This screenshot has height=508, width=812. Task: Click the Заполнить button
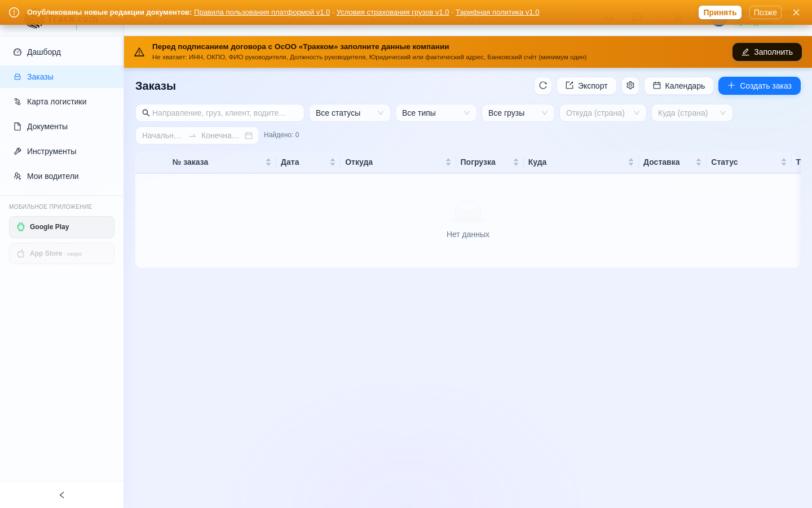tap(767, 52)
